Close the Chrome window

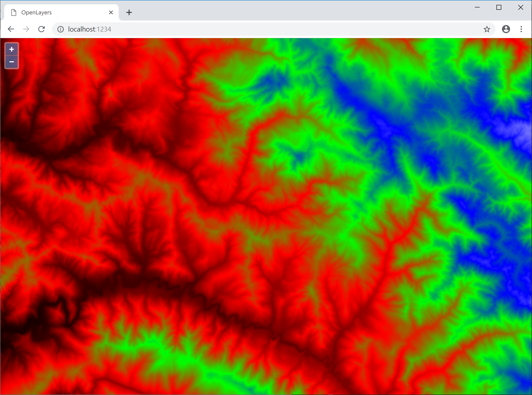[521, 7]
